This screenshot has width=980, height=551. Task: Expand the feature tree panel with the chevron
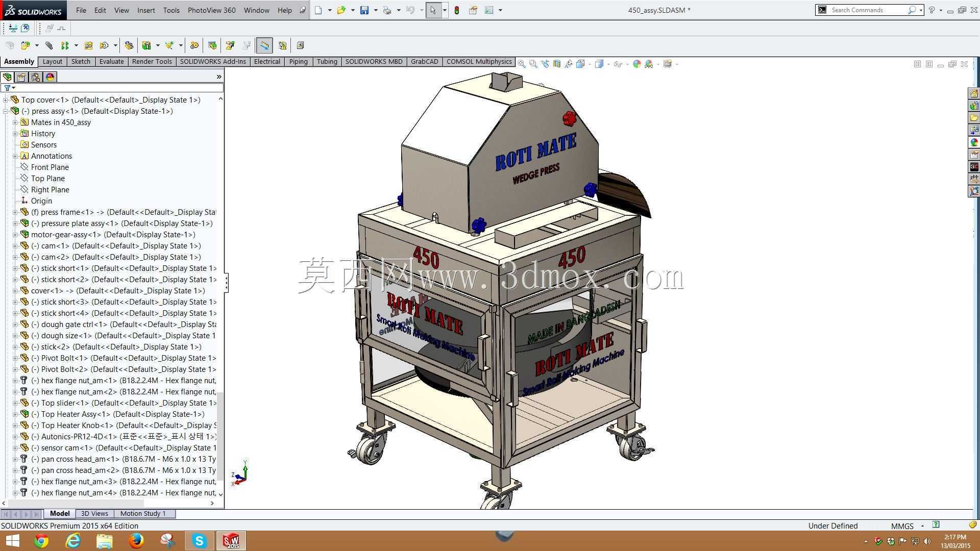pyautogui.click(x=219, y=77)
